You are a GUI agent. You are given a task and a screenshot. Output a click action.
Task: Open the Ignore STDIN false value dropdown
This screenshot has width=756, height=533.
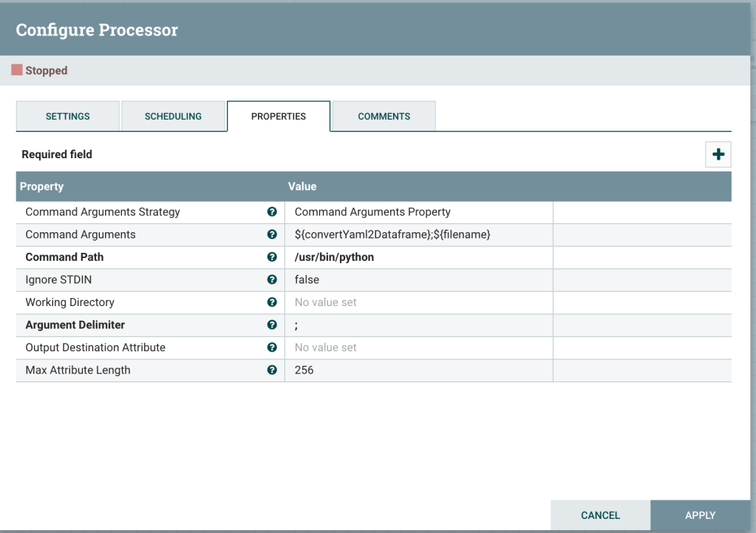[418, 279]
